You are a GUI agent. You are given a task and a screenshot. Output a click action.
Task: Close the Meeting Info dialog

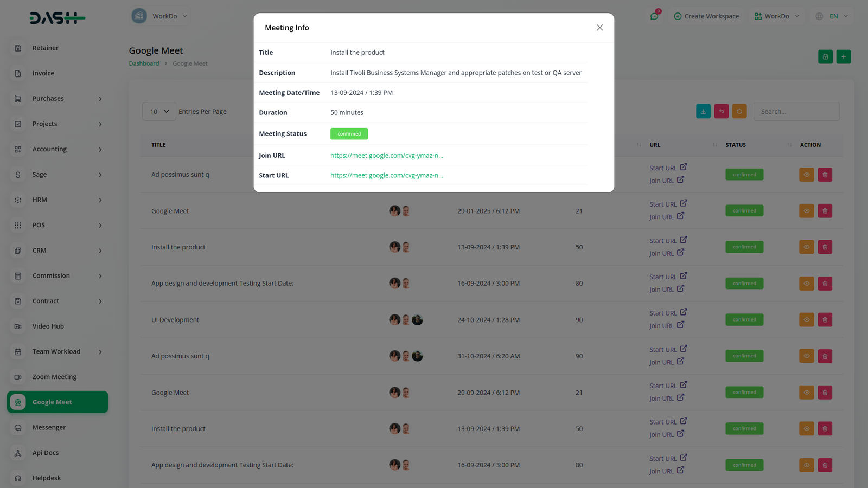(x=599, y=28)
